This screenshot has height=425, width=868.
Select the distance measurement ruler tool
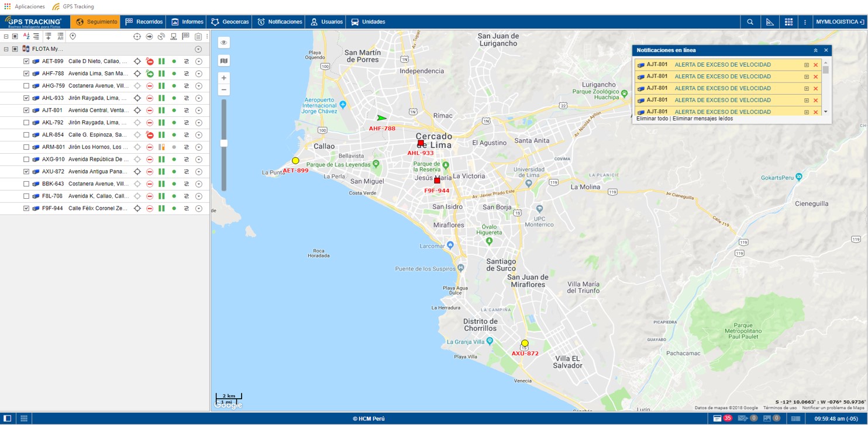[770, 22]
